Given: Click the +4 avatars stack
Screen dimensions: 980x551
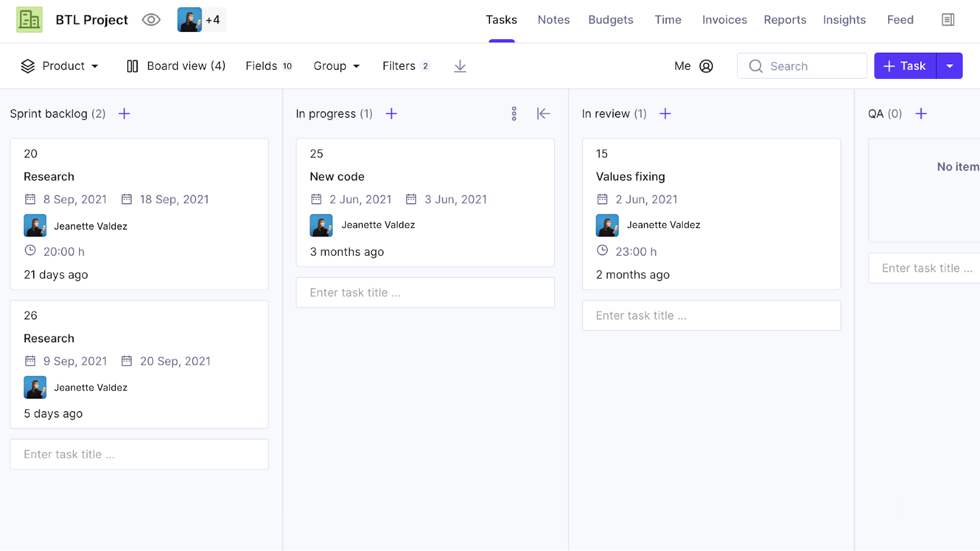Looking at the screenshot, I should pyautogui.click(x=201, y=19).
